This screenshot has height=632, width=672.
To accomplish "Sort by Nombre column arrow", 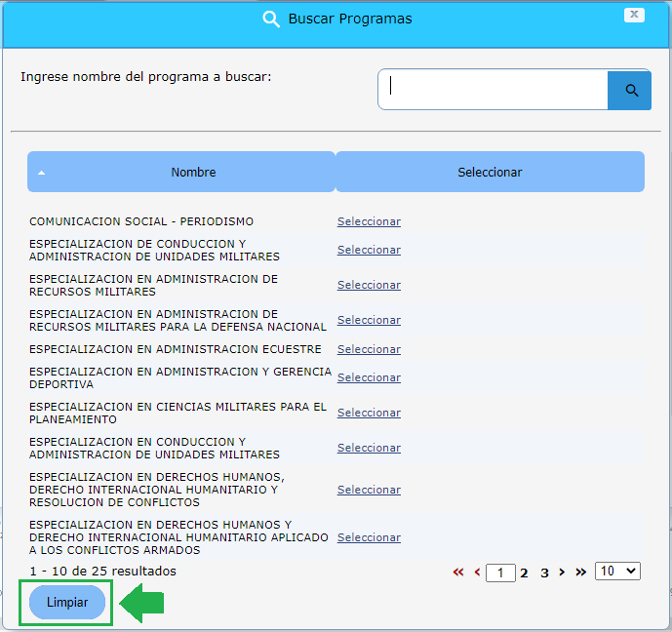I will pyautogui.click(x=42, y=173).
